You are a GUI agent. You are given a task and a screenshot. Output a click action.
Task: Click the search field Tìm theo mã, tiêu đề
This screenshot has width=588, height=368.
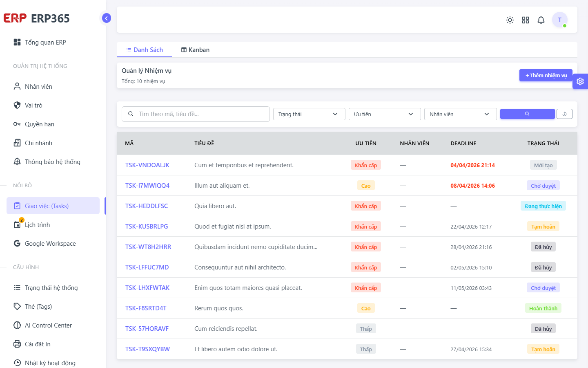(196, 114)
